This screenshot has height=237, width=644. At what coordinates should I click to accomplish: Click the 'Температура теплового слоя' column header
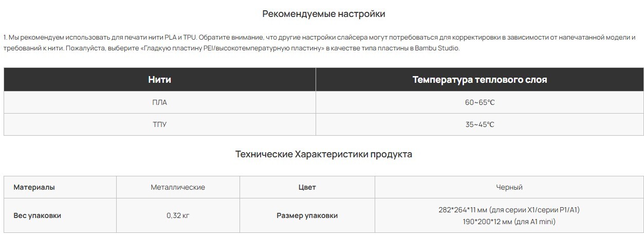480,80
